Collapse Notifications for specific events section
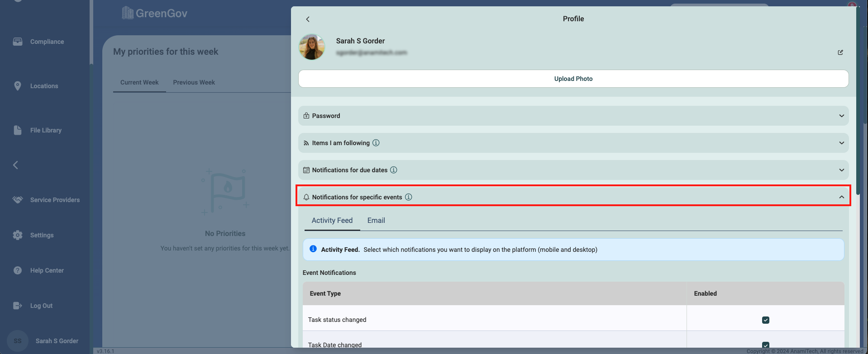Screen dimensions: 868x354 point(841,197)
